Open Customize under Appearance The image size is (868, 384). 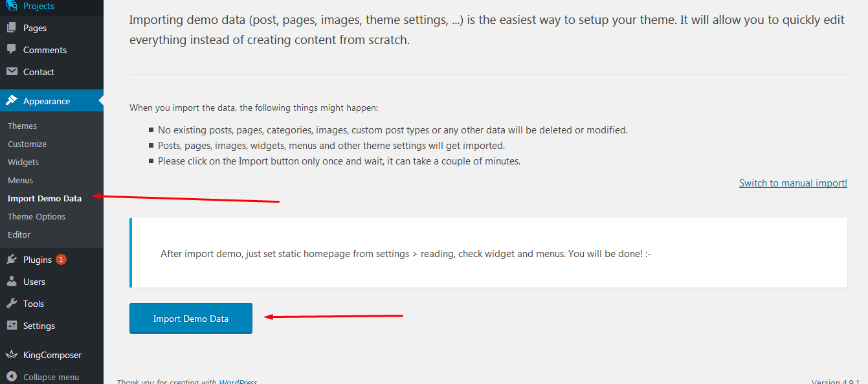point(27,144)
